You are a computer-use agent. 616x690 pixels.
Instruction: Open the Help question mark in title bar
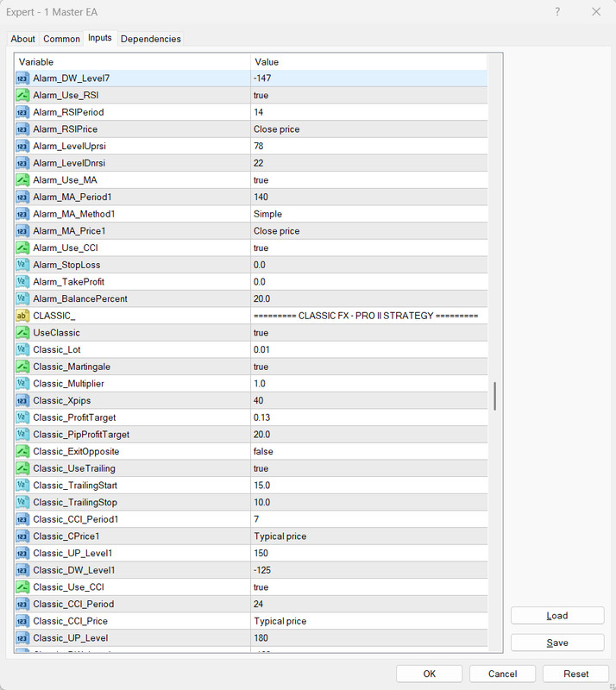pos(557,12)
